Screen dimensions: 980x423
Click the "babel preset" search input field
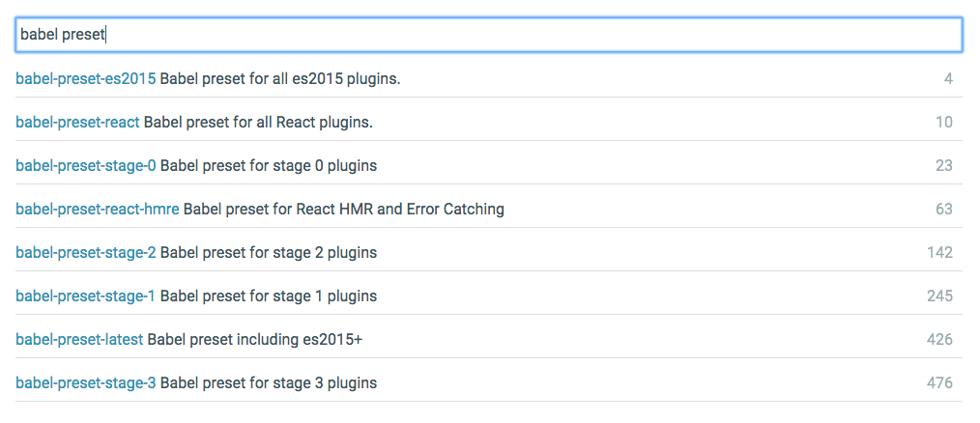[x=488, y=35]
